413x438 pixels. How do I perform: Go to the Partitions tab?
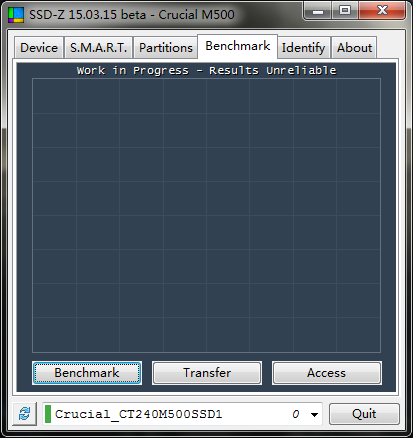[166, 48]
